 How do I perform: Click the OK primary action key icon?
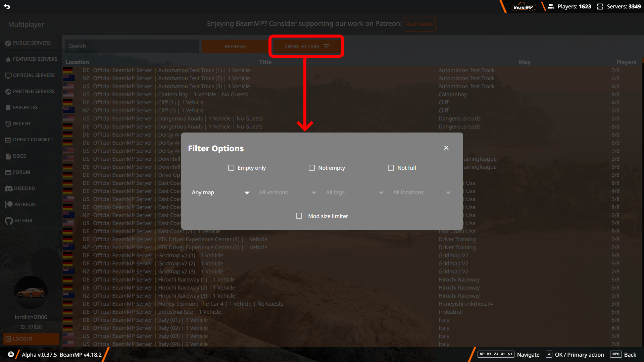[x=549, y=354]
